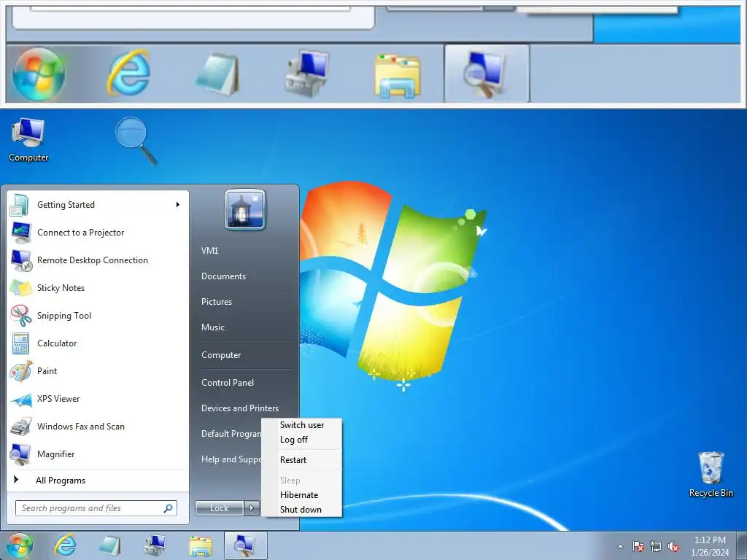Click the Start orb in taskbar

point(20,545)
